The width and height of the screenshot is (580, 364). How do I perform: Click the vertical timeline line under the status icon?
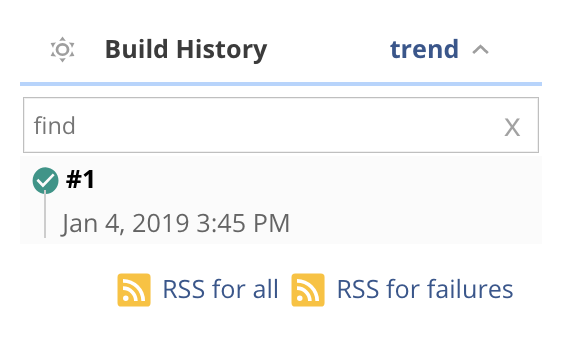click(45, 215)
